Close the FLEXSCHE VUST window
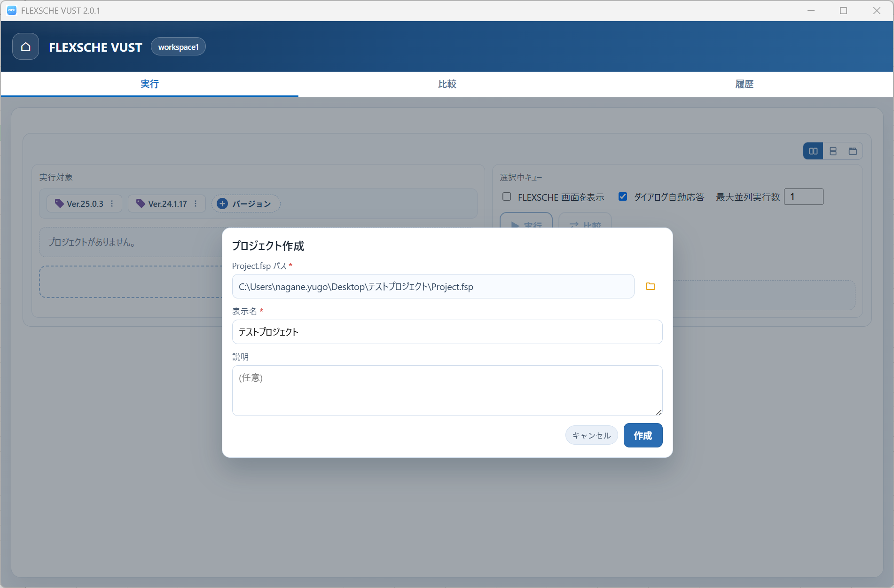 tap(877, 10)
